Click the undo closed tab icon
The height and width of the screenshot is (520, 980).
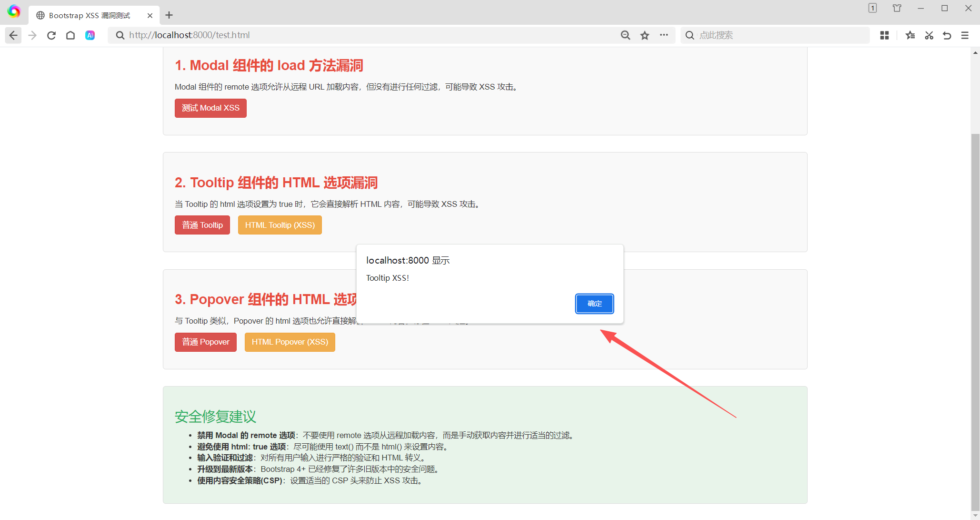[x=947, y=35]
